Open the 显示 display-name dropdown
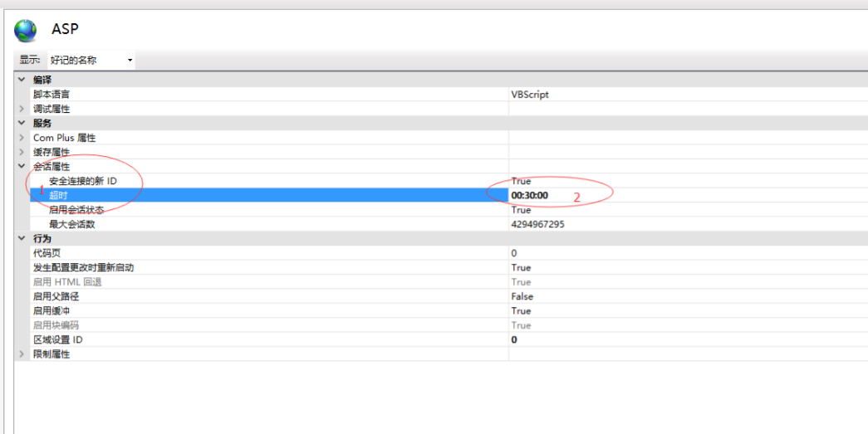 91,61
